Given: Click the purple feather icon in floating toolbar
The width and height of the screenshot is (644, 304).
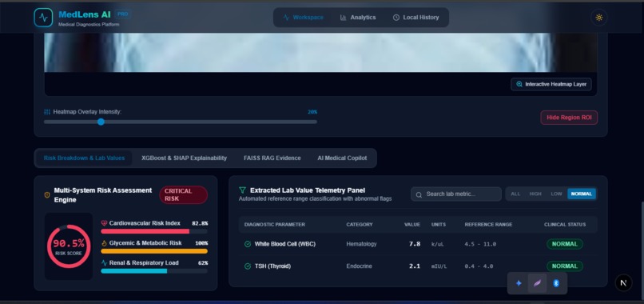Looking at the screenshot, I should (537, 283).
